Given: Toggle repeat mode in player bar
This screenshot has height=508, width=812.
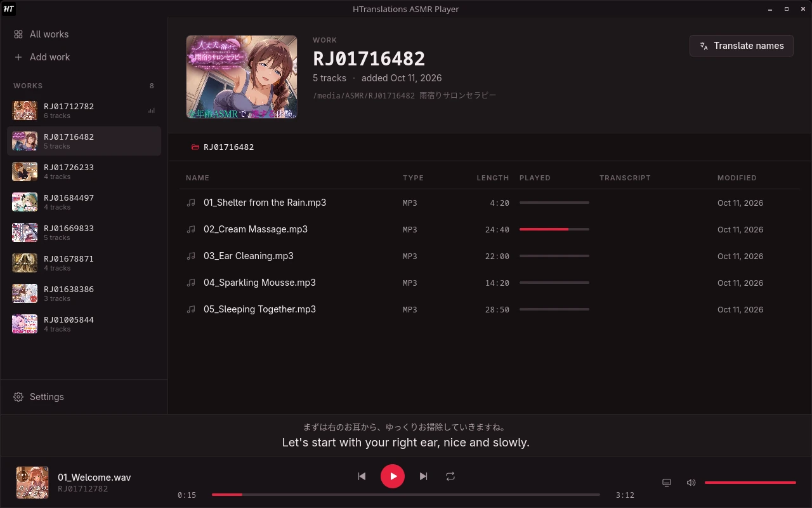Looking at the screenshot, I should (x=450, y=476).
